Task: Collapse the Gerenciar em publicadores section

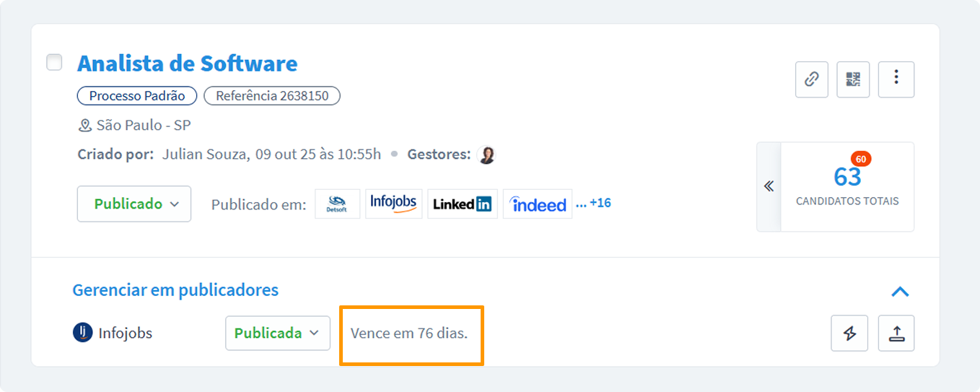Action: [x=899, y=292]
